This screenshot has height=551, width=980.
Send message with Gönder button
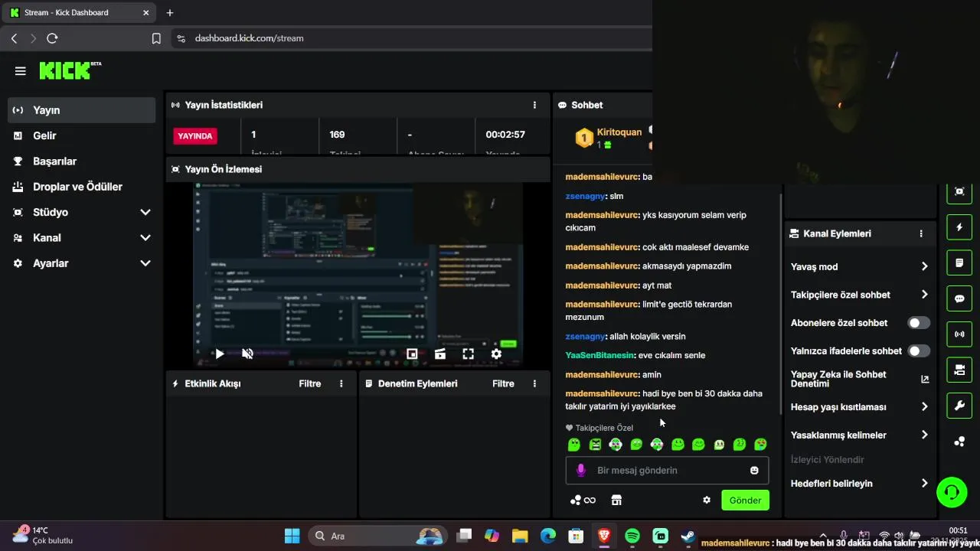(x=745, y=500)
